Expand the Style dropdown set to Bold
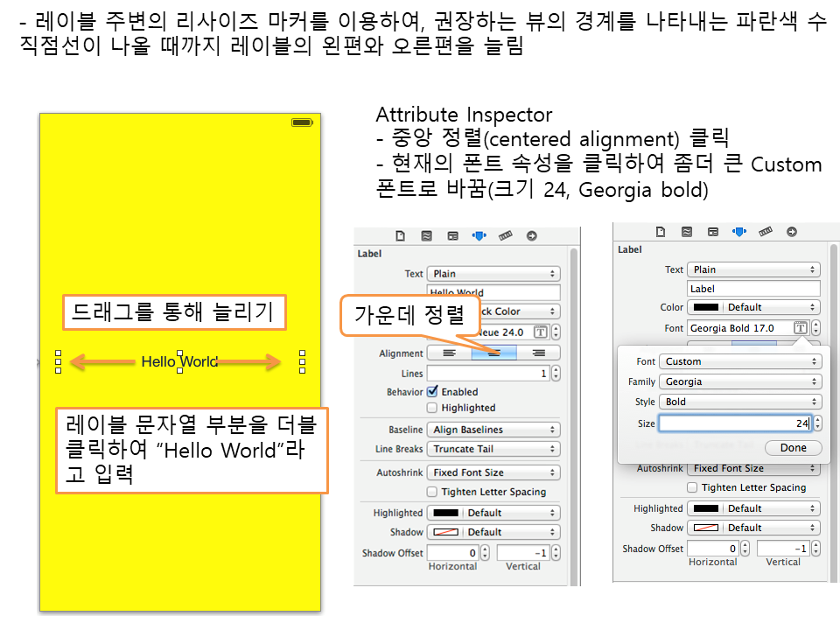 (x=739, y=402)
